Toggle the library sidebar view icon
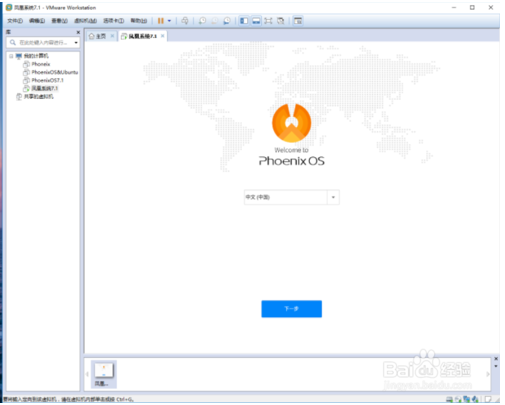 pyautogui.click(x=244, y=21)
